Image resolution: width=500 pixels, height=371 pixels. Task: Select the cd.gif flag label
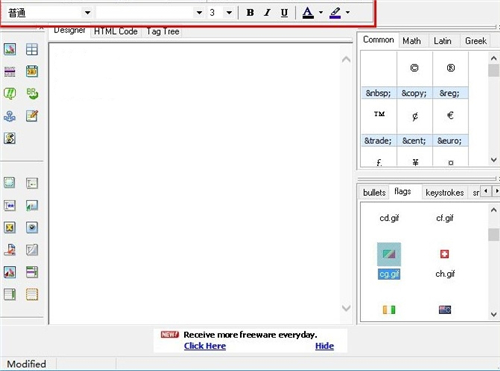coord(389,218)
